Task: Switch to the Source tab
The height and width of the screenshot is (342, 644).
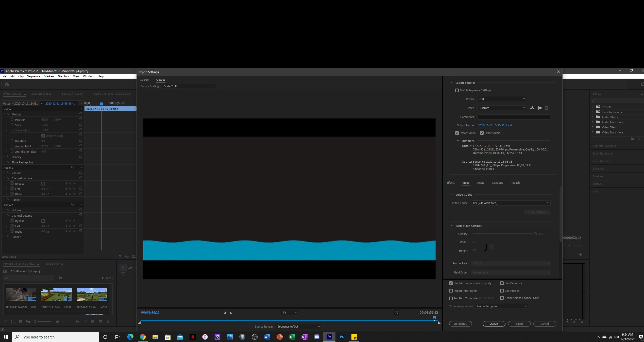Action: (144, 80)
